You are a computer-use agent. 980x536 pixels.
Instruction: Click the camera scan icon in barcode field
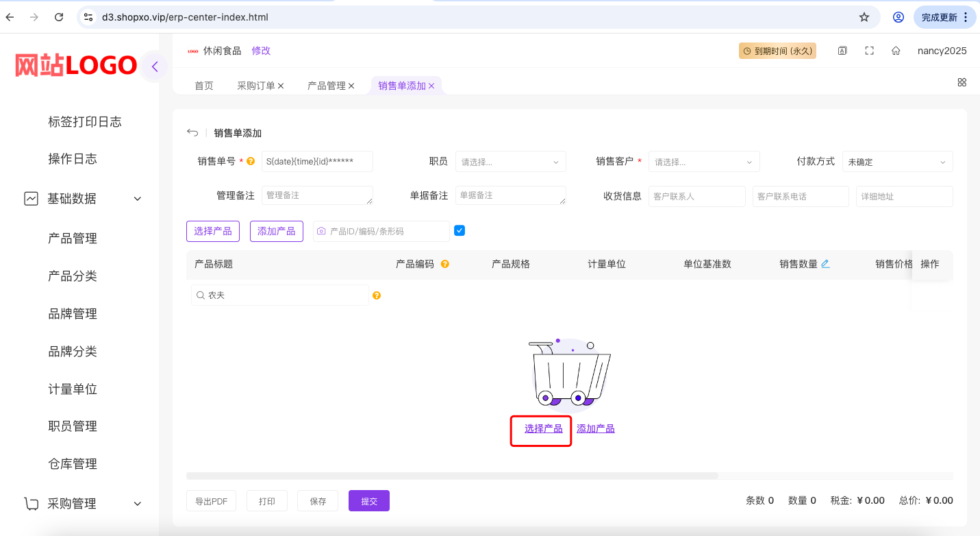click(321, 232)
